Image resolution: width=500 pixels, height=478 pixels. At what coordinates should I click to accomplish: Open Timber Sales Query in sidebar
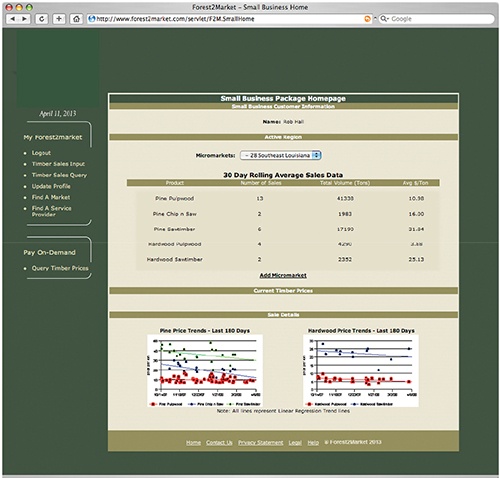click(59, 175)
